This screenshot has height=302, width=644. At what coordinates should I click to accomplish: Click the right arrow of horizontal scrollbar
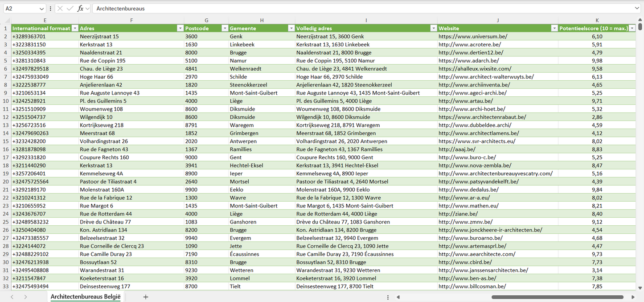pos(633,297)
